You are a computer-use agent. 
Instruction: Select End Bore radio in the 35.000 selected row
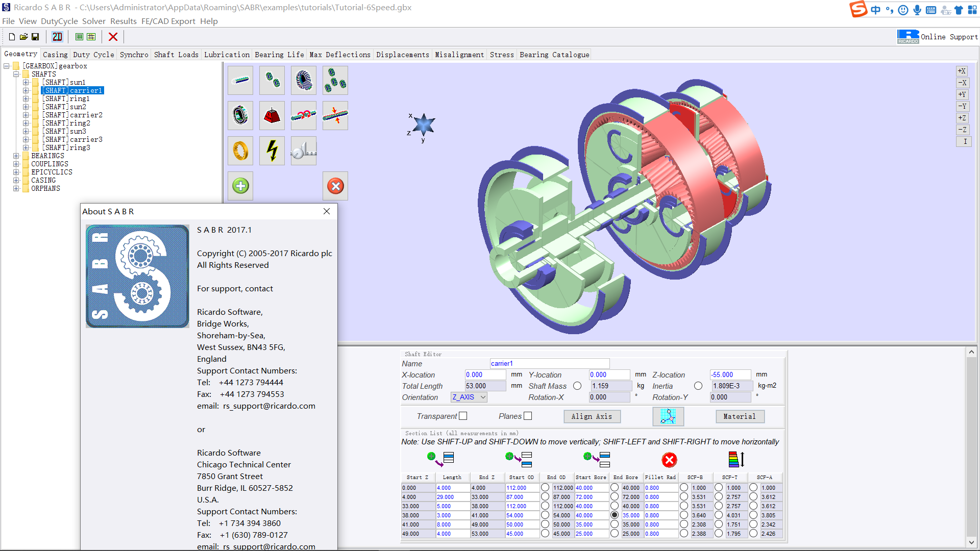(615, 515)
